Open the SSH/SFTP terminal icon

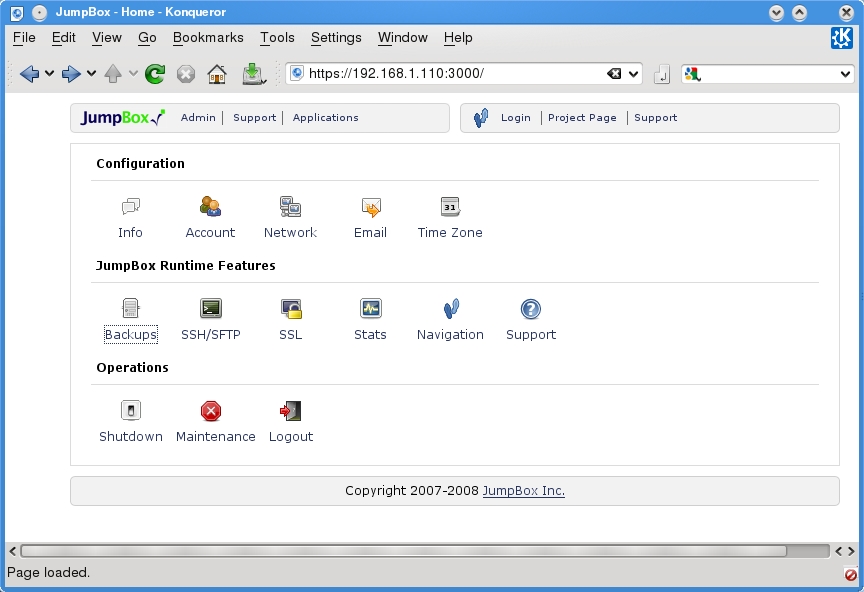pos(210,309)
